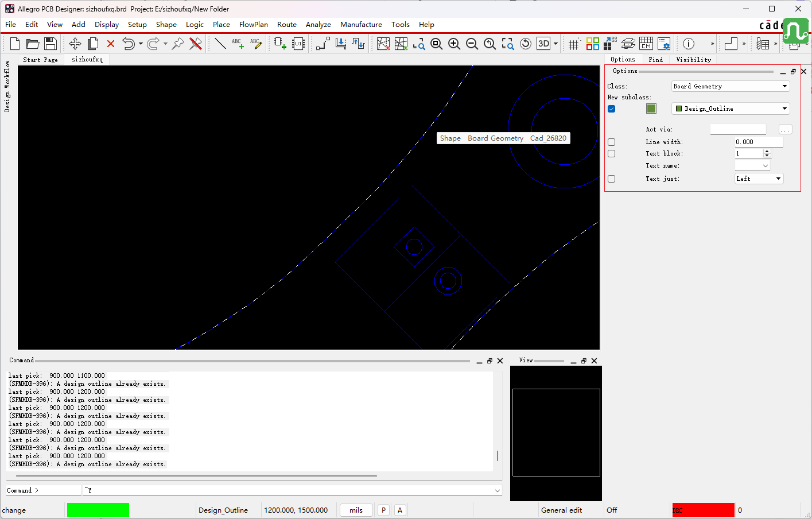Viewport: 812px width, 519px height.
Task: Open the File menu
Action: (x=11, y=24)
